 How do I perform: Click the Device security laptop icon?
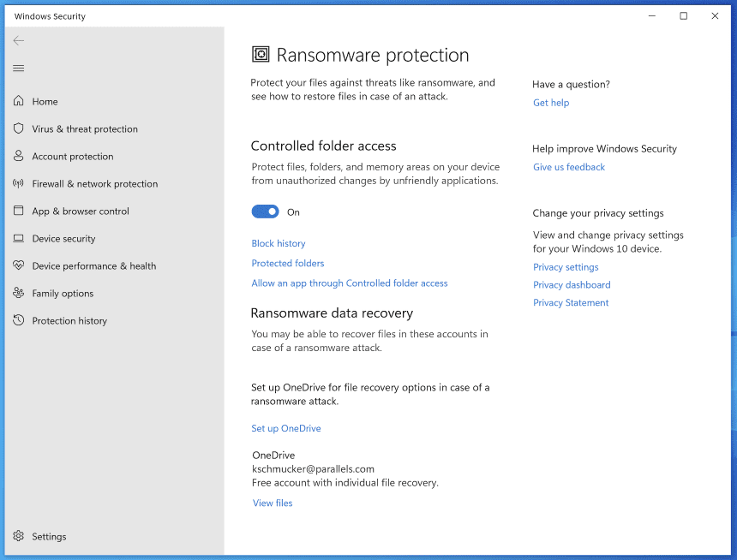tap(18, 238)
